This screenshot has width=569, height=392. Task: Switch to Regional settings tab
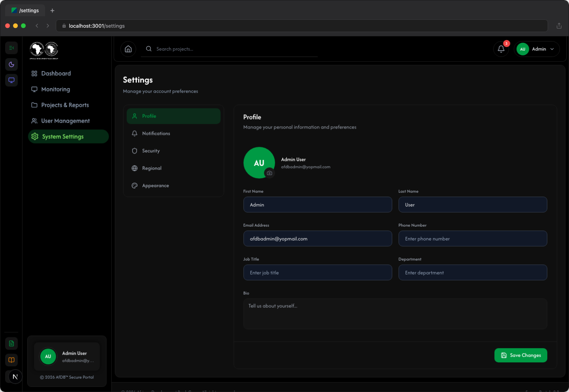point(173,169)
